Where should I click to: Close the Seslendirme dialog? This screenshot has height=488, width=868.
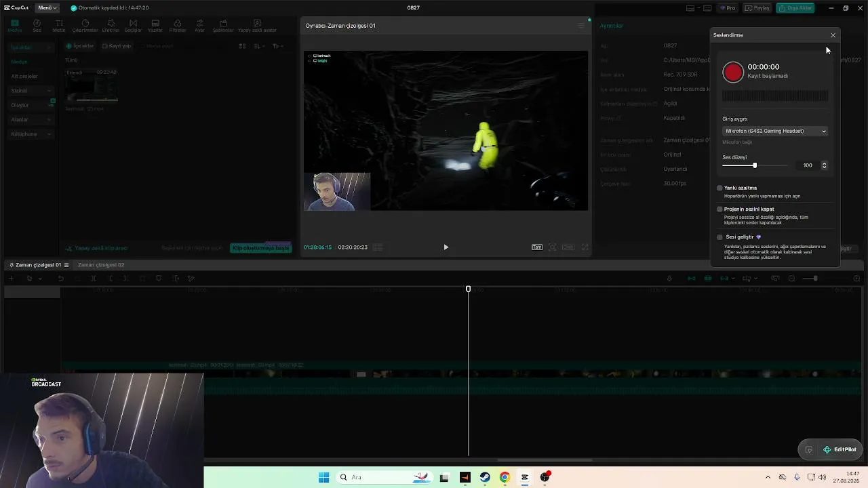pos(833,35)
